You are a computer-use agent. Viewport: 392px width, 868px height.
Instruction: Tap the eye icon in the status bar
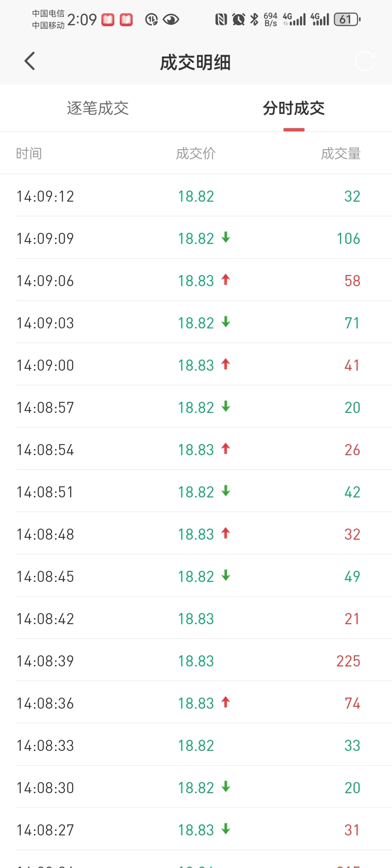[x=171, y=20]
